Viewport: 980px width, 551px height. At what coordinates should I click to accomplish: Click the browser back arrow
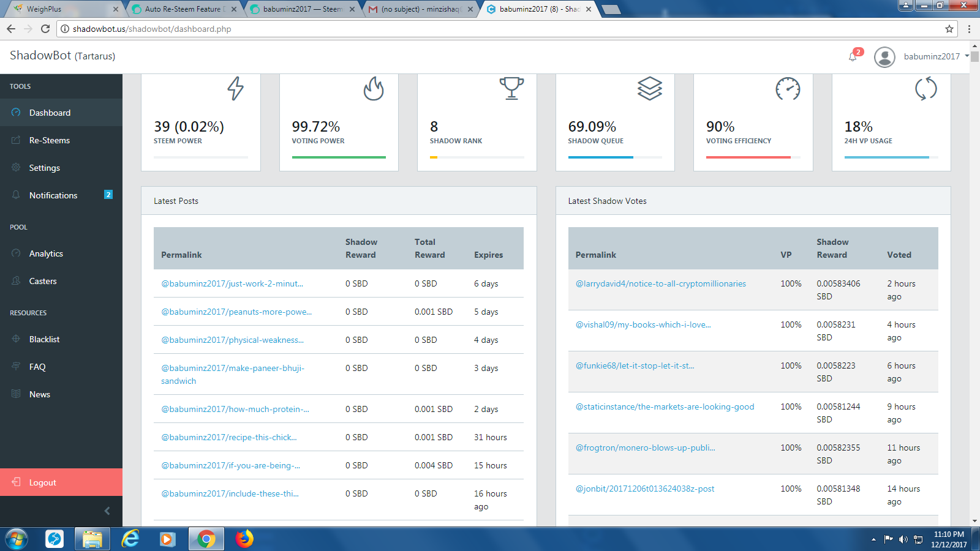click(x=11, y=29)
